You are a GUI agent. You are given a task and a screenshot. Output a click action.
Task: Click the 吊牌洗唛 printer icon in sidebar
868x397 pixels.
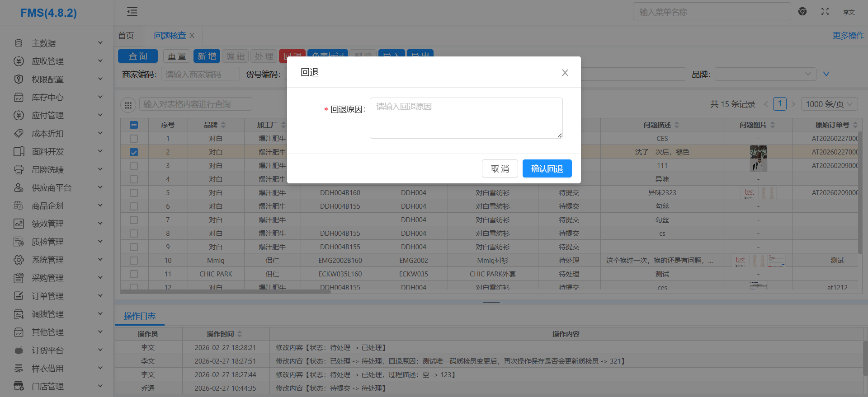pyautogui.click(x=19, y=170)
